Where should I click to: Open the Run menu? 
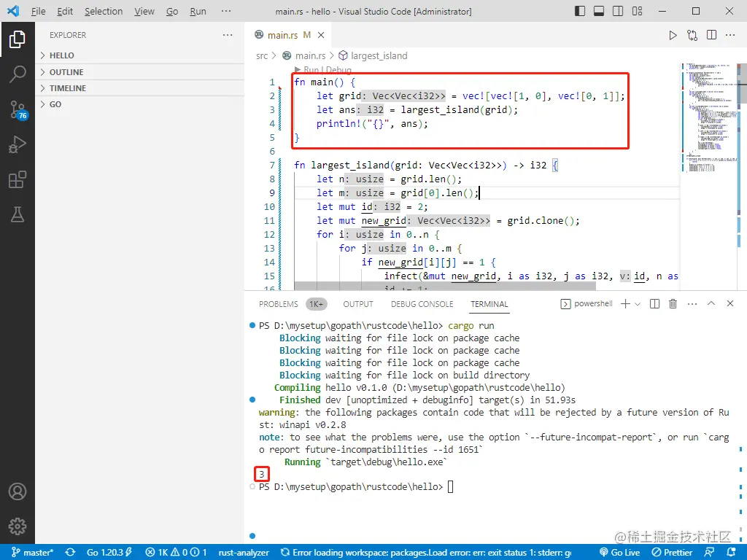(198, 11)
